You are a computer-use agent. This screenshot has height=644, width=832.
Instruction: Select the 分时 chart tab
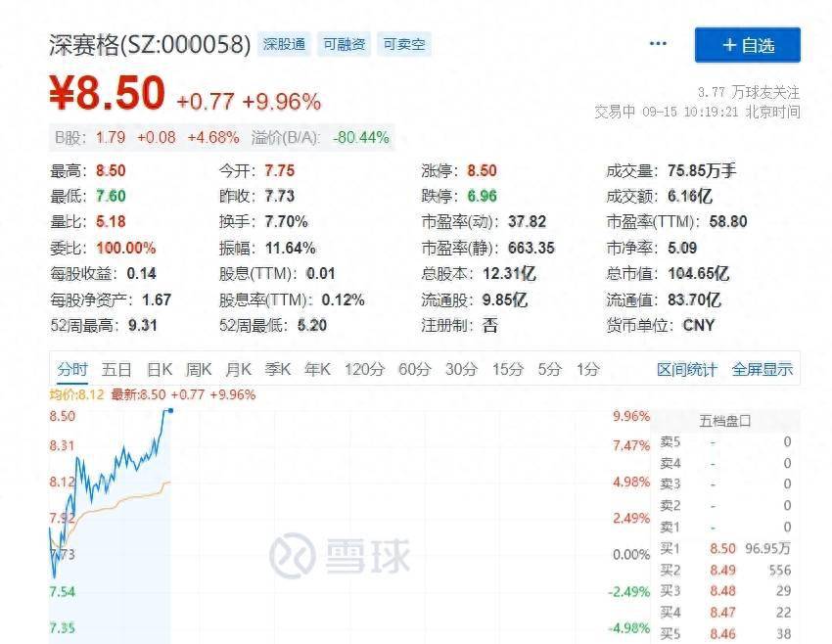pos(72,369)
